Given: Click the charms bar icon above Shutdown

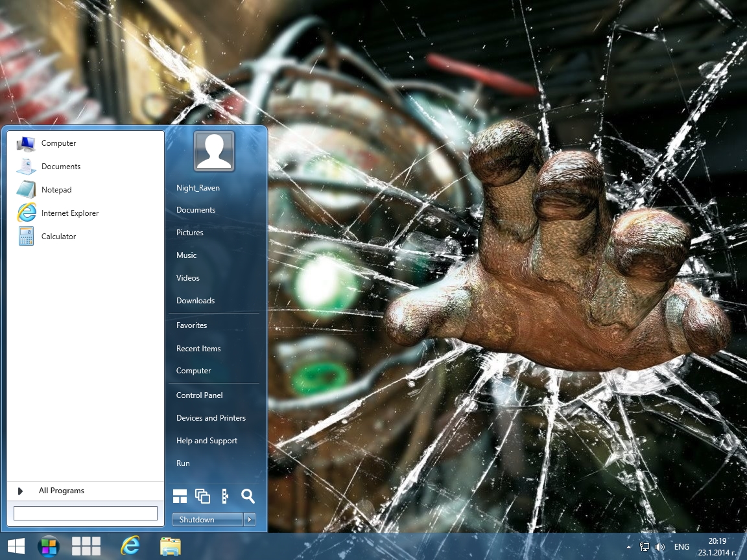Looking at the screenshot, I should pyautogui.click(x=225, y=496).
